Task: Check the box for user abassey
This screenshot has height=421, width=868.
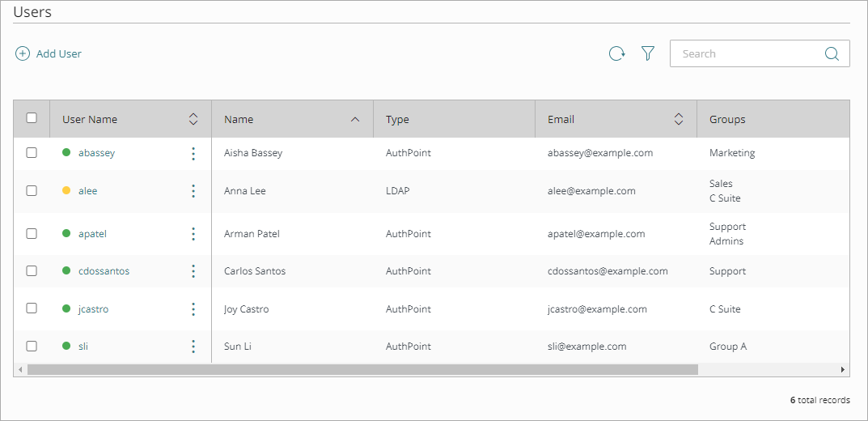Action: 32,153
